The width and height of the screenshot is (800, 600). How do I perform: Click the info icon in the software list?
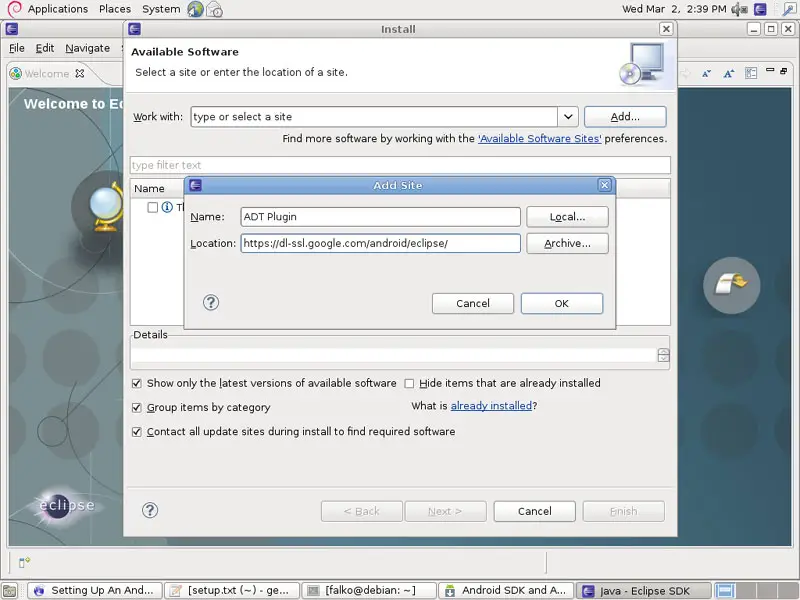(x=167, y=207)
